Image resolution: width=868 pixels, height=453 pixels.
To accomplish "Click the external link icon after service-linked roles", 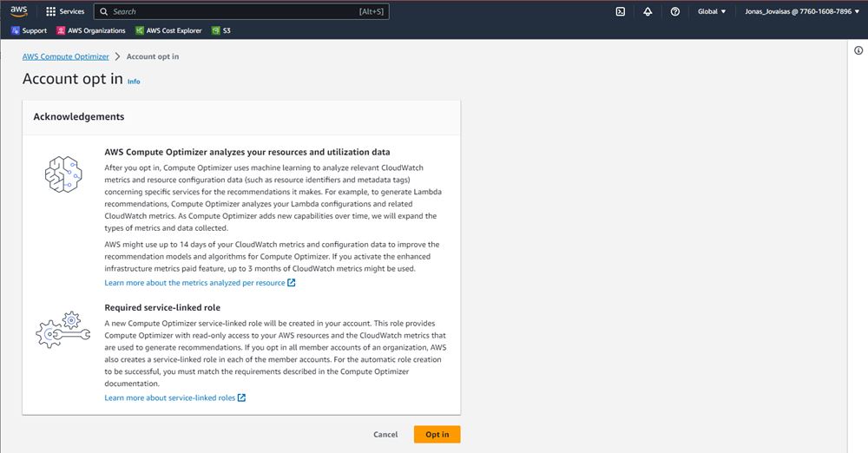I will [x=241, y=397].
